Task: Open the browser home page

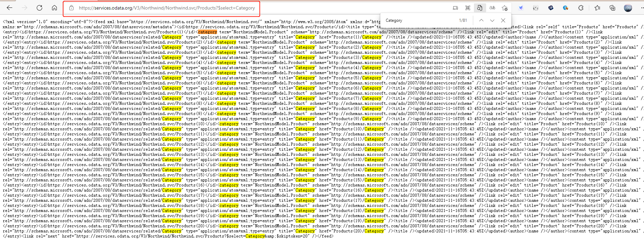Action: pos(54,7)
